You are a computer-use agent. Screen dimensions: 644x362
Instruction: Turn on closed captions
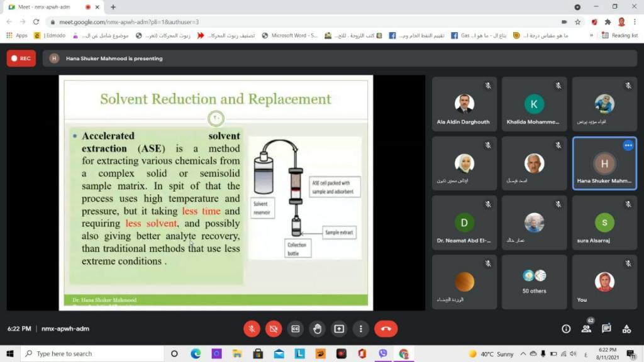tap(295, 329)
